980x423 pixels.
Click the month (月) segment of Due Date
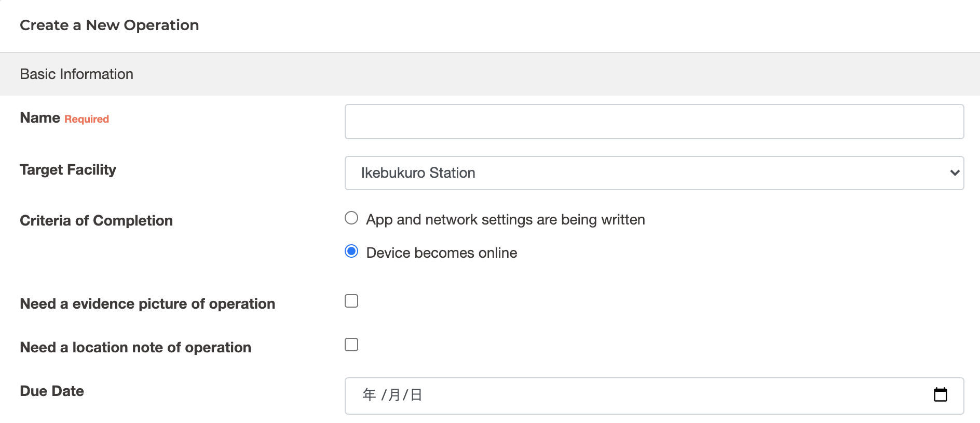394,395
